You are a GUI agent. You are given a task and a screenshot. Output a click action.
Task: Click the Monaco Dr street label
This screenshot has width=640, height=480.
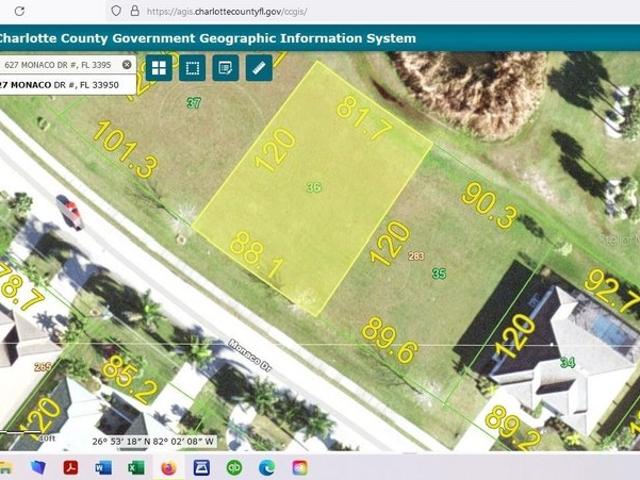pos(250,355)
